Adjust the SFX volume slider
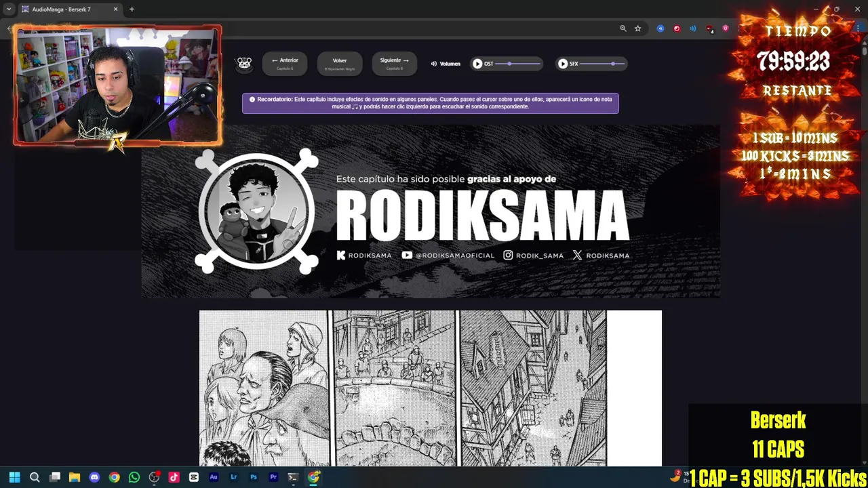 tap(602, 64)
